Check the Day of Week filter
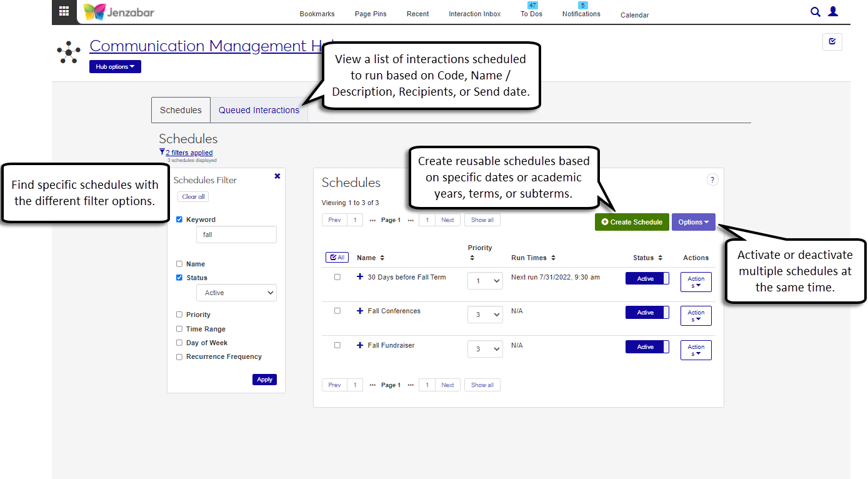Viewport: 868px width, 479px height. click(179, 343)
